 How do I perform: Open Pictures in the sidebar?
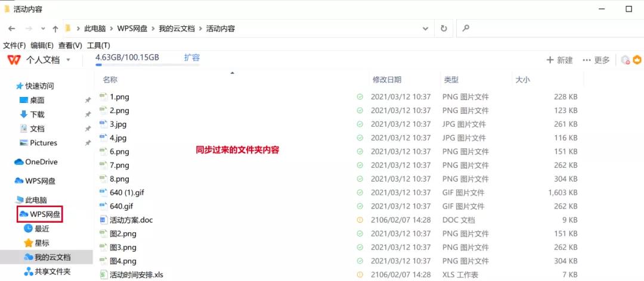point(39,143)
